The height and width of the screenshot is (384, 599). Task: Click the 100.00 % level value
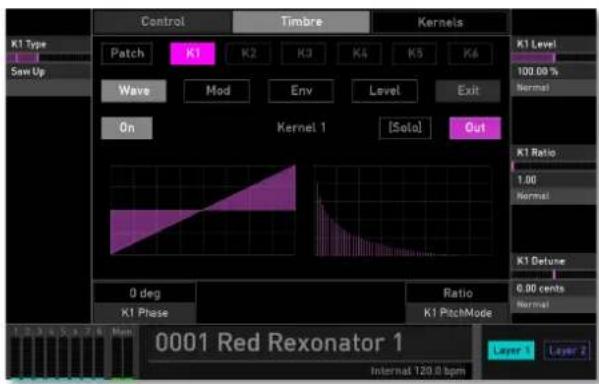[538, 71]
